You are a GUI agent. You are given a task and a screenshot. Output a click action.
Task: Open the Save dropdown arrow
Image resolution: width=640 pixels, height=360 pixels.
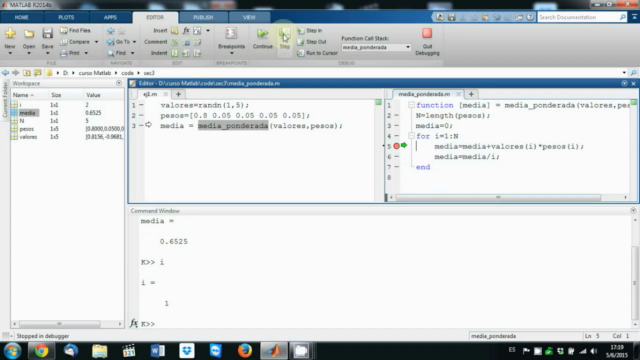point(47,53)
